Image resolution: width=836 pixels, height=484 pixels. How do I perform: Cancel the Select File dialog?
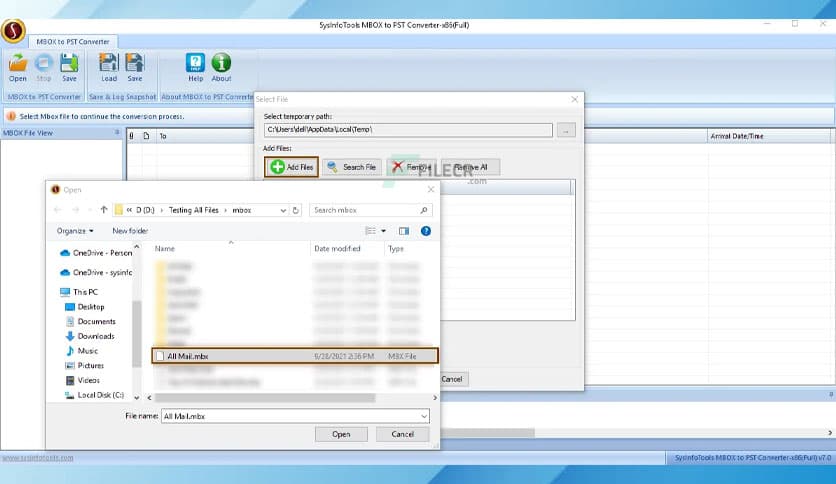[x=452, y=379]
